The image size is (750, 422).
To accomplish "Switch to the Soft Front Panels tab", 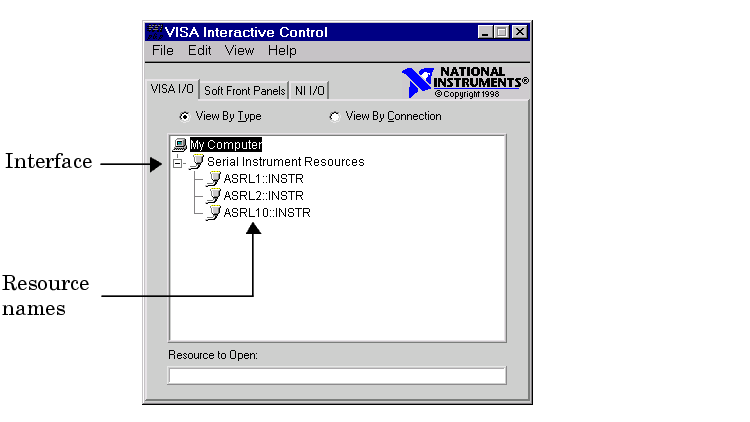I will (x=244, y=90).
